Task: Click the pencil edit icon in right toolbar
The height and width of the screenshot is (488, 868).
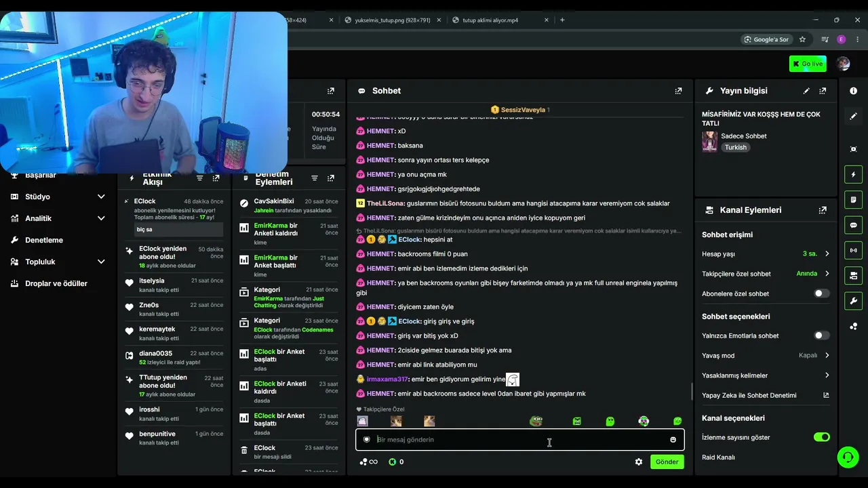Action: click(853, 117)
